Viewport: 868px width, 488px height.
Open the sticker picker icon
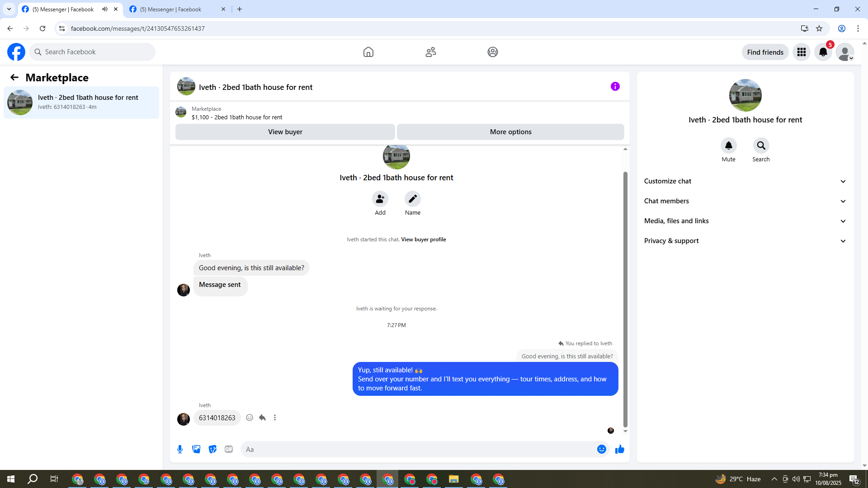[x=212, y=449]
